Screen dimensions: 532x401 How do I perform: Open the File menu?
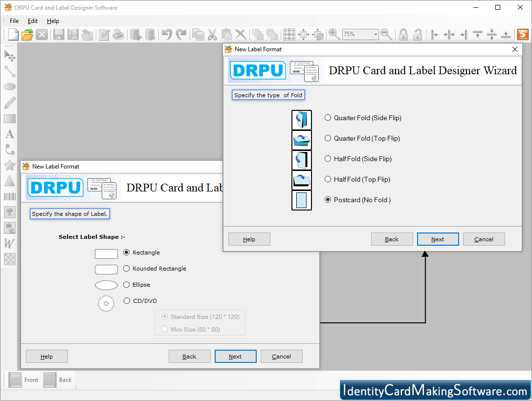click(x=14, y=21)
